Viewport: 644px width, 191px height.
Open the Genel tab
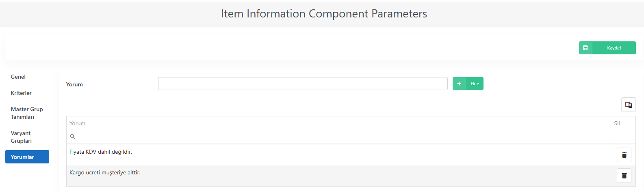click(18, 77)
